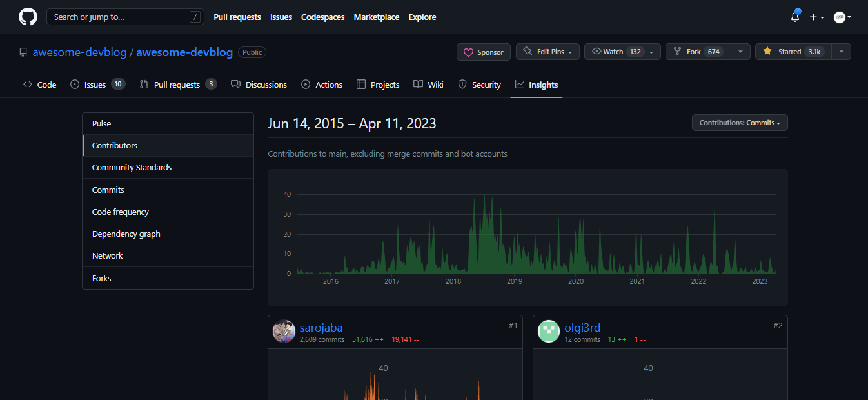Open the olgi3rd profile link
Viewport: 868px width, 400px height.
tap(582, 328)
